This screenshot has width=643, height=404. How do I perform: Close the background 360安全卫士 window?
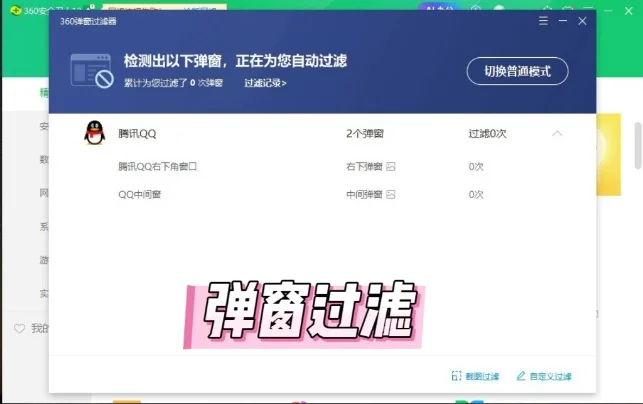click(629, 11)
